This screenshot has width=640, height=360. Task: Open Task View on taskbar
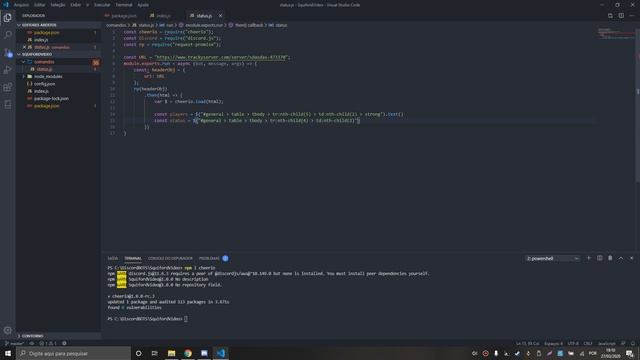(155, 353)
